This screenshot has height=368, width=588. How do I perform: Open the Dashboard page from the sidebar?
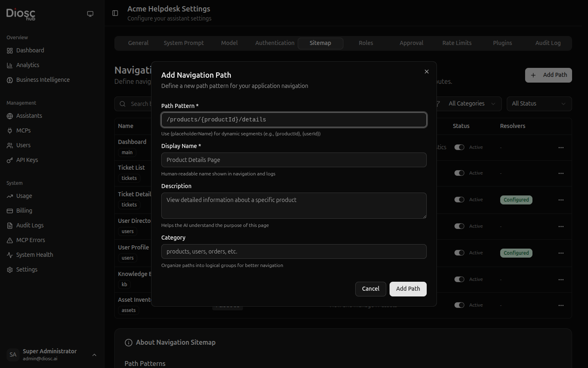29,50
